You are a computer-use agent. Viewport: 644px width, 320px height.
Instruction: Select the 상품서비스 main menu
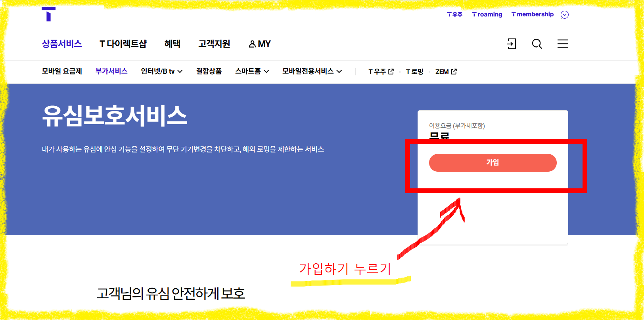[62, 44]
